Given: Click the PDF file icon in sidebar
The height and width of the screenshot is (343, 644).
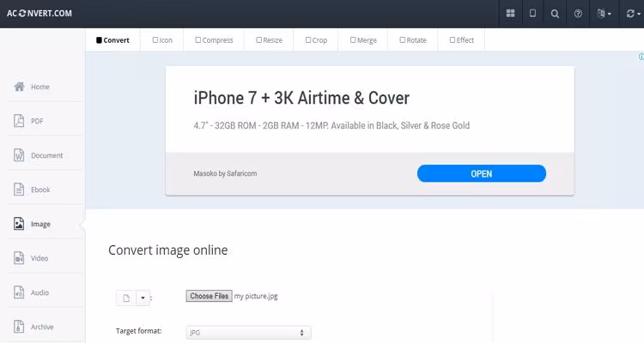Looking at the screenshot, I should click(19, 121).
